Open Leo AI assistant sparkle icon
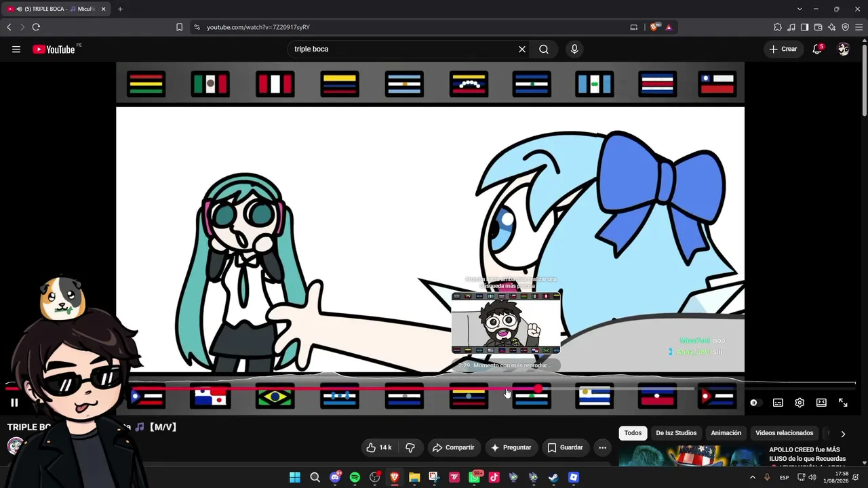 (831, 27)
